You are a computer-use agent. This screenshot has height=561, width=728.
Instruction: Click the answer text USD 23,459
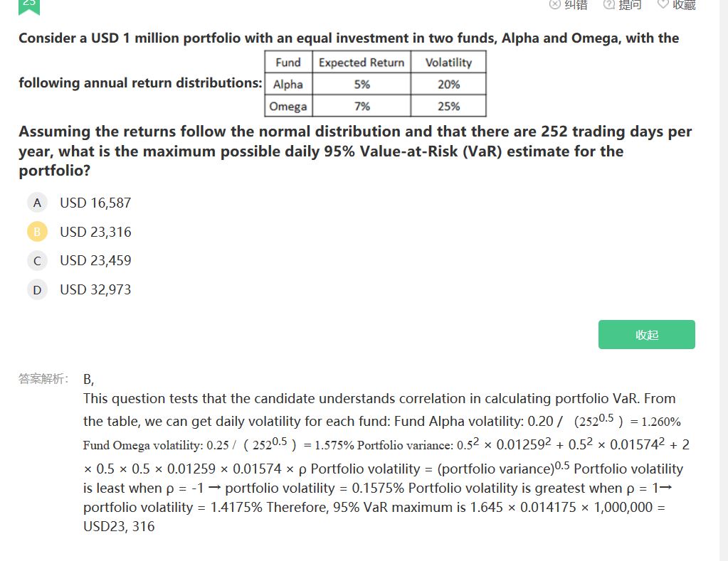tap(95, 260)
